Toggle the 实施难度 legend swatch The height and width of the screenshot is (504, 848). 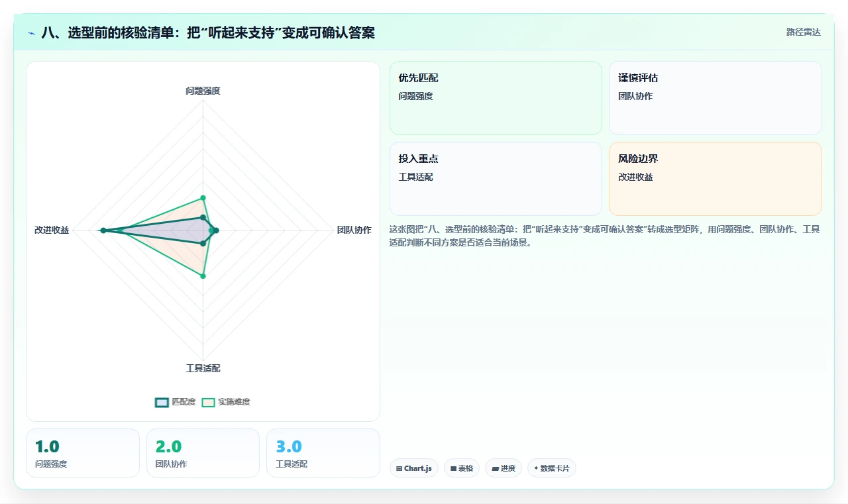click(209, 402)
